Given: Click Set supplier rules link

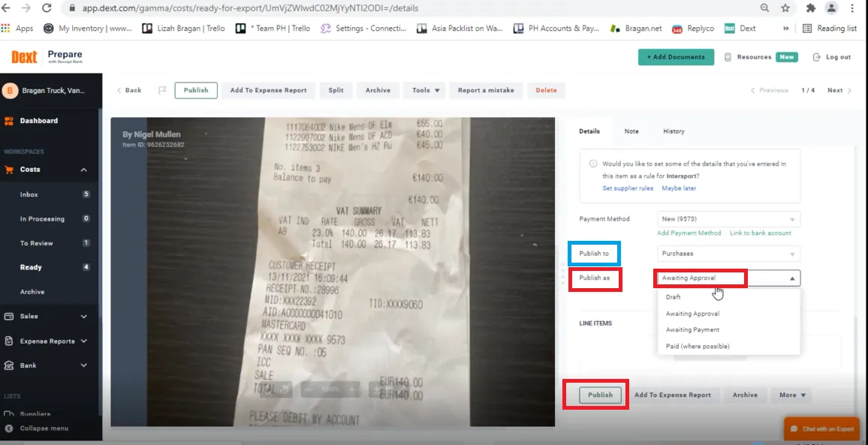Looking at the screenshot, I should (x=628, y=188).
